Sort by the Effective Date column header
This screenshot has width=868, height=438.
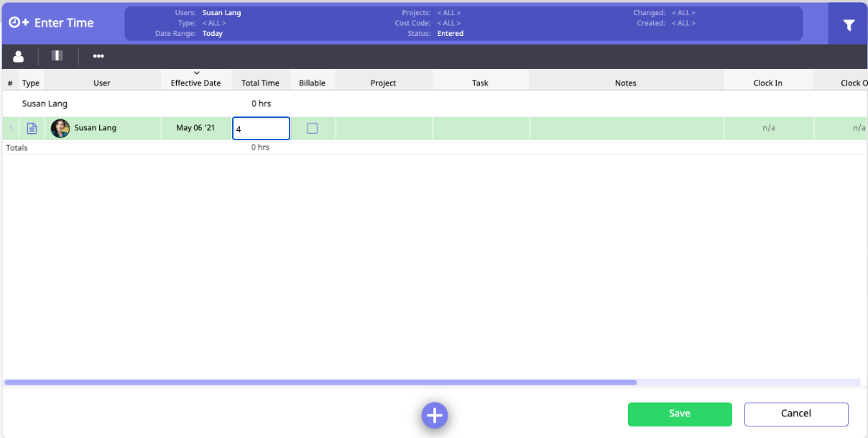coord(195,83)
